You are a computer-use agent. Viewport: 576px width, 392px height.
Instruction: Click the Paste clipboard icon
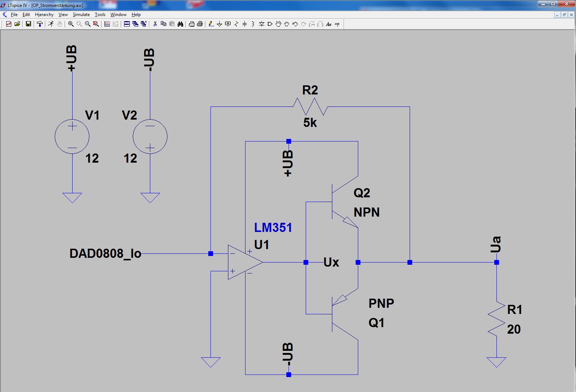tap(172, 24)
